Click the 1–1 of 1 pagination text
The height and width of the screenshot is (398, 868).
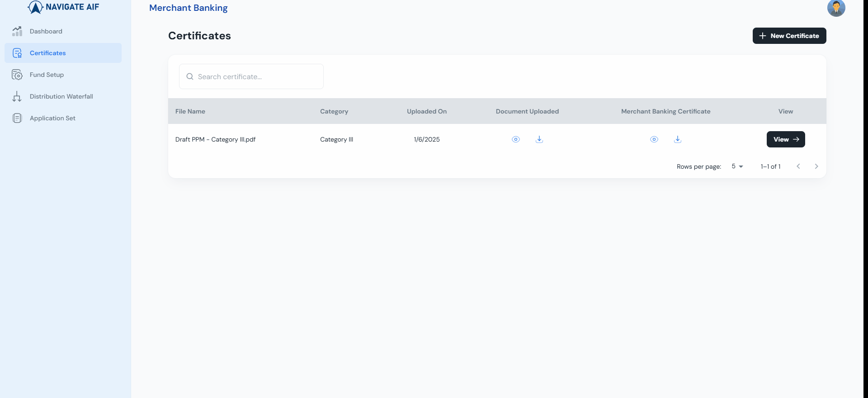pos(770,166)
